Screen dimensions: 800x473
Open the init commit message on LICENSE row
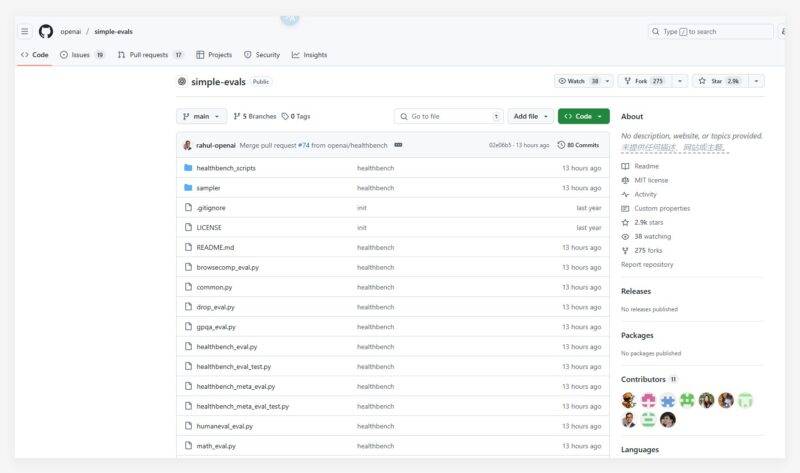[362, 228]
